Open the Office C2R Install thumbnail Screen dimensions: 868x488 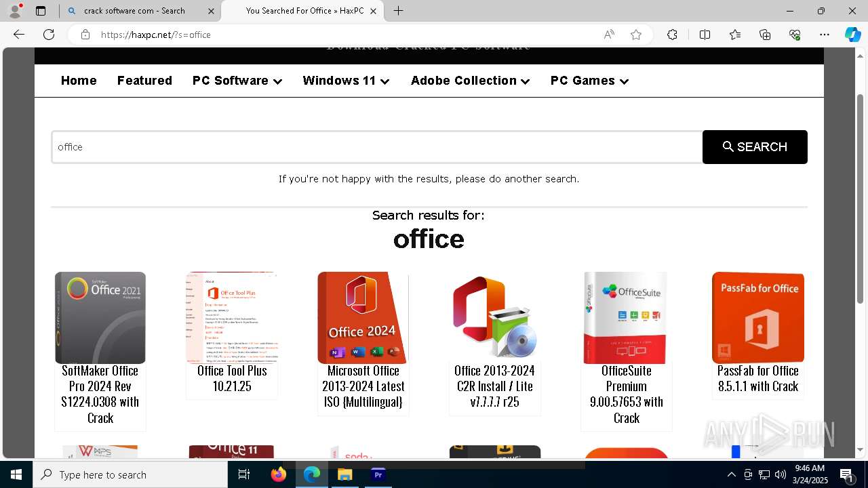click(x=495, y=318)
